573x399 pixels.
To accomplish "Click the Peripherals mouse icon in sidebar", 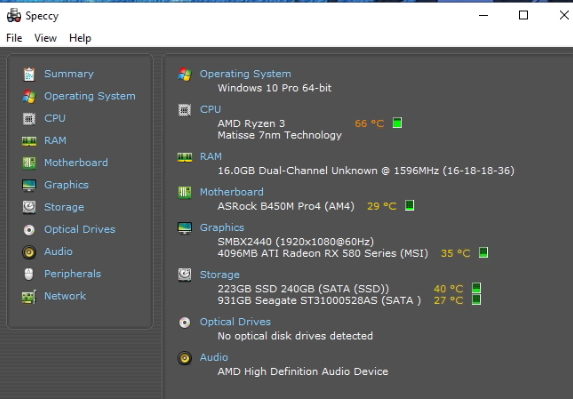I will [x=29, y=274].
